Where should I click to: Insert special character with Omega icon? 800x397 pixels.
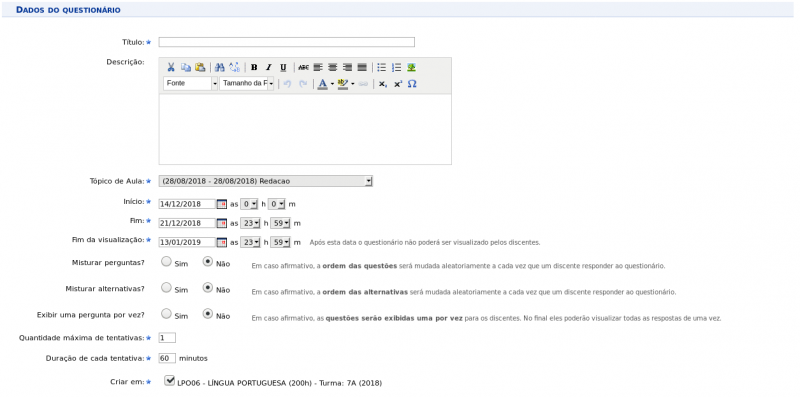(412, 84)
